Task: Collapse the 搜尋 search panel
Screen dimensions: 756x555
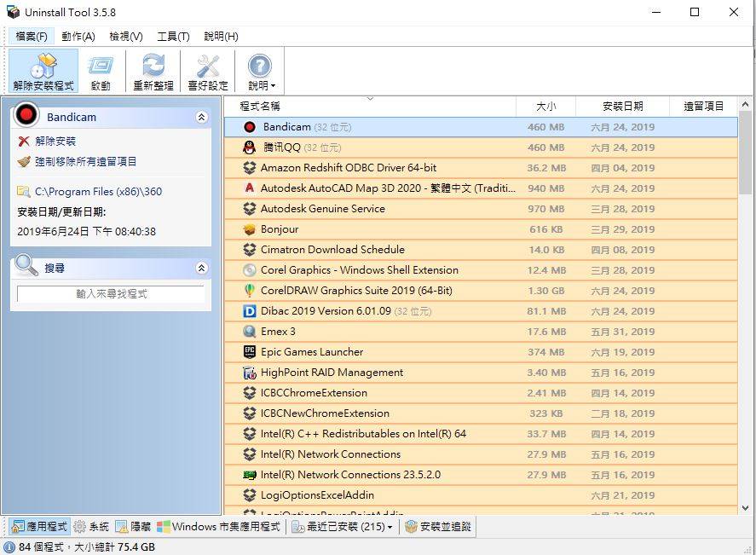Action: point(201,268)
